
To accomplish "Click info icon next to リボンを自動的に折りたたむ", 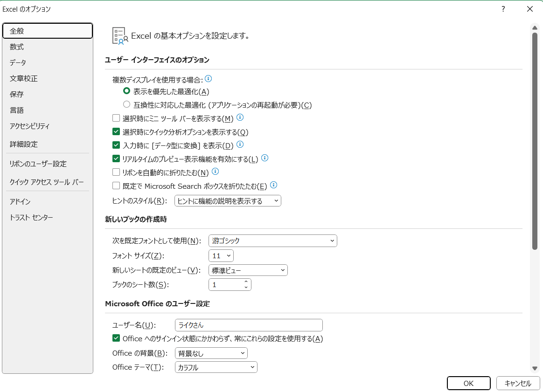I will pos(215,172).
